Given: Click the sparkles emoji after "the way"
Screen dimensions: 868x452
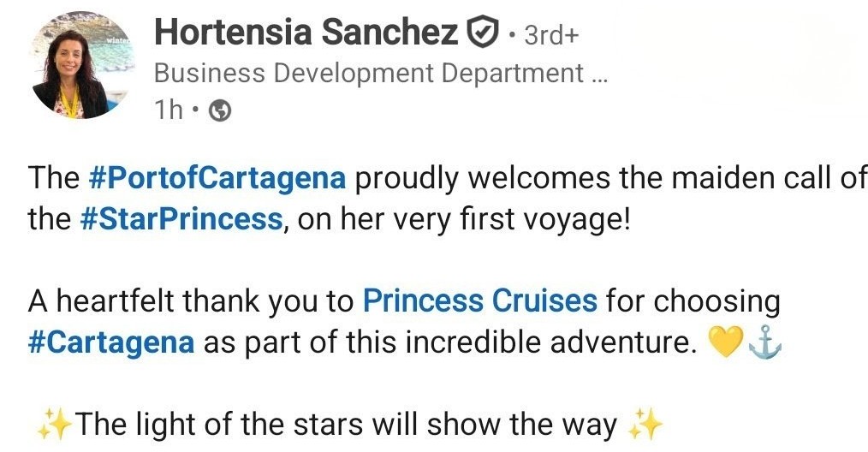Looking at the screenshot, I should click(x=646, y=423).
